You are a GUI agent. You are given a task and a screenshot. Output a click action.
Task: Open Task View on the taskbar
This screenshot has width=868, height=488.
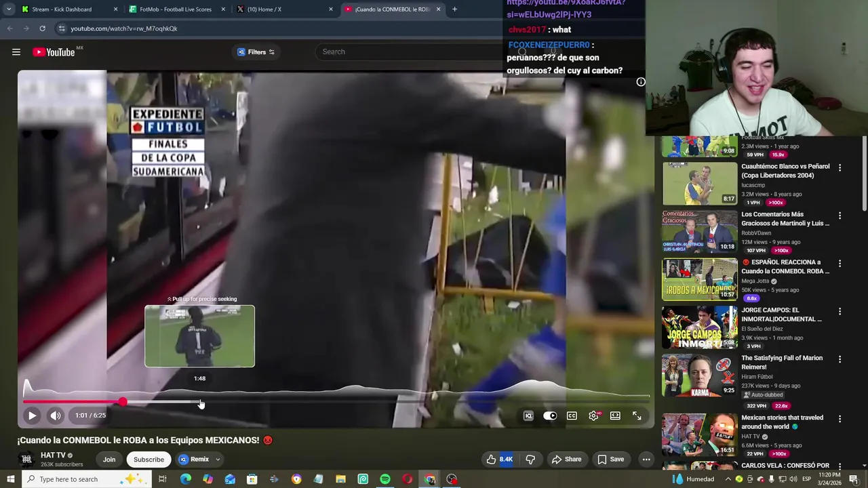click(x=163, y=479)
